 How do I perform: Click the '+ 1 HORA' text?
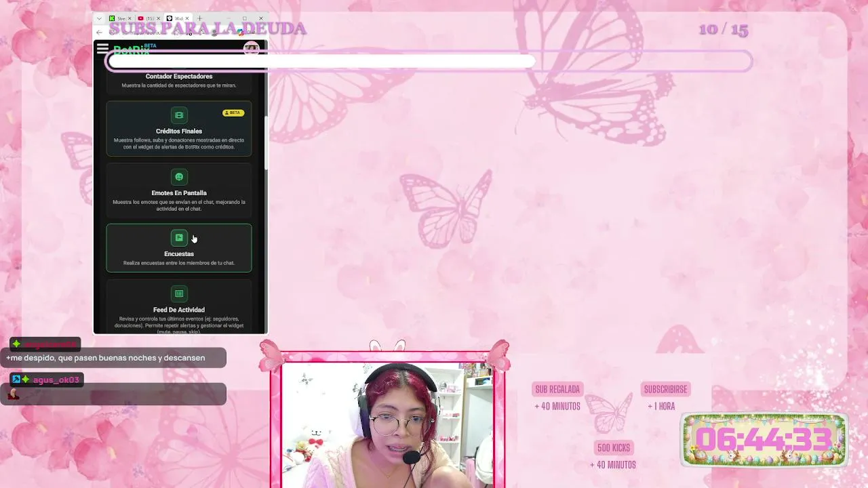661,407
